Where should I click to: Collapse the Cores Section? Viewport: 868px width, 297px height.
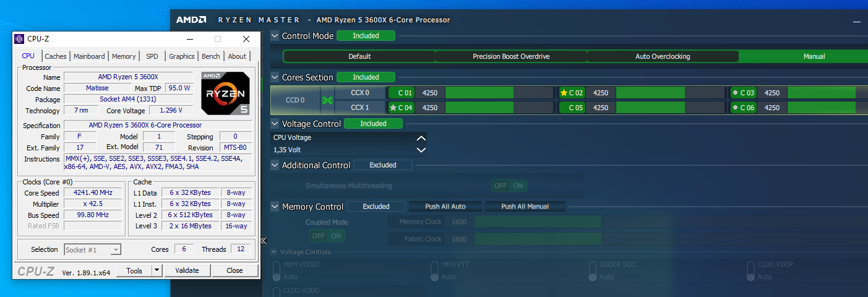[x=275, y=77]
